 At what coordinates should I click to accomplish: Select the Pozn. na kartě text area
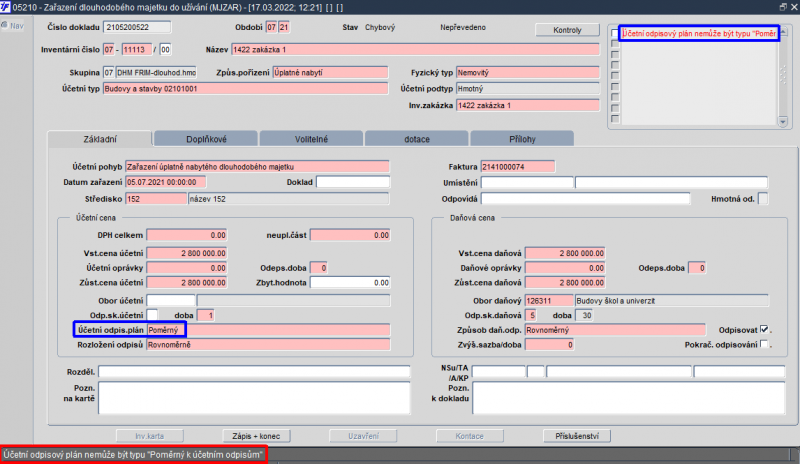pyautogui.click(x=253, y=397)
